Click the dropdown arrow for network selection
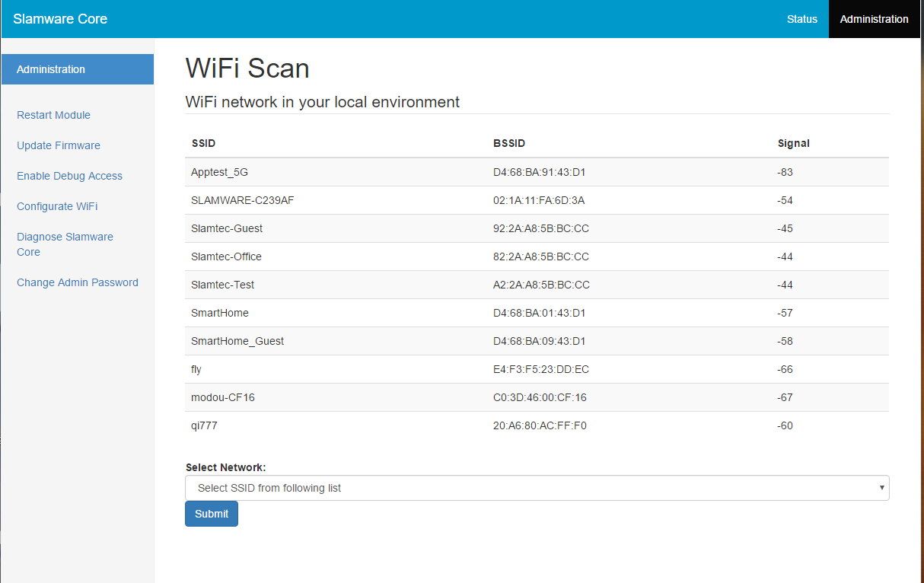The height and width of the screenshot is (583, 924). [x=881, y=488]
